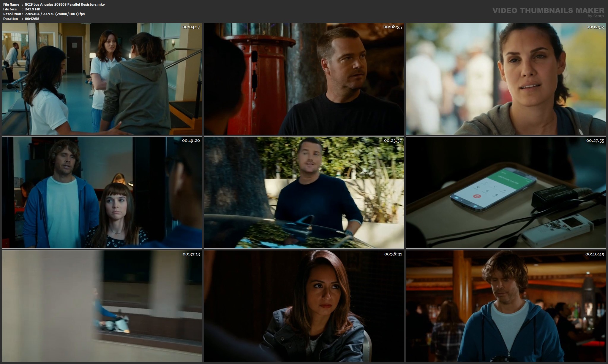
Task: Click the 00:08:35 timestamp label
Action: [x=392, y=27]
